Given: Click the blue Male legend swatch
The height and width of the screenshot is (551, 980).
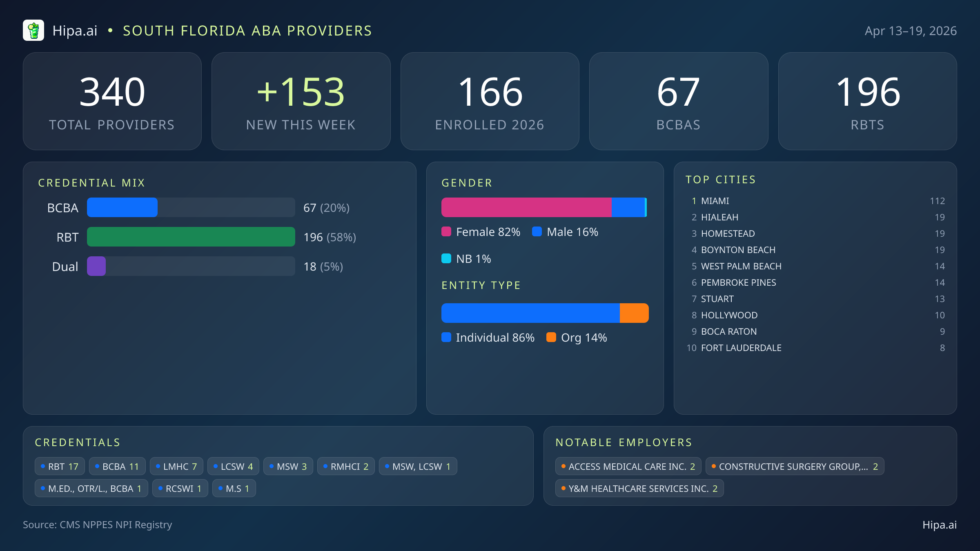Looking at the screenshot, I should pyautogui.click(x=537, y=232).
